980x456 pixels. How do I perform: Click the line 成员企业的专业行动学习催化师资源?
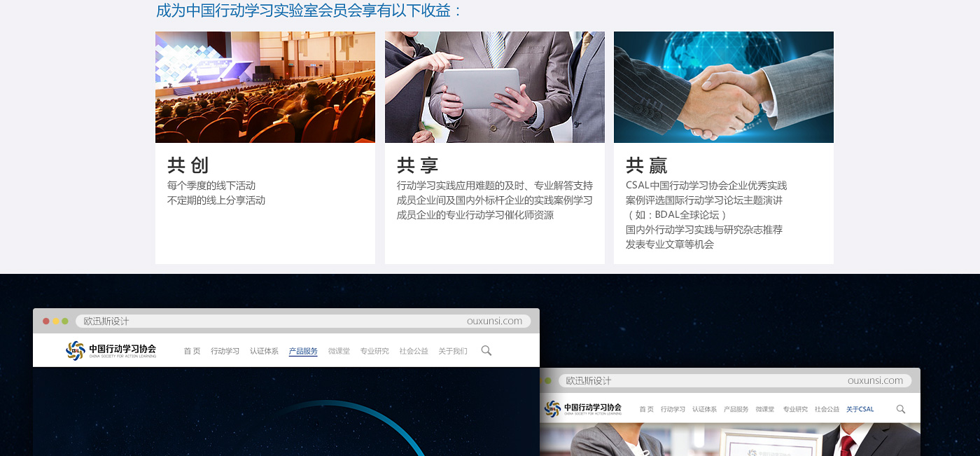pyautogui.click(x=475, y=215)
